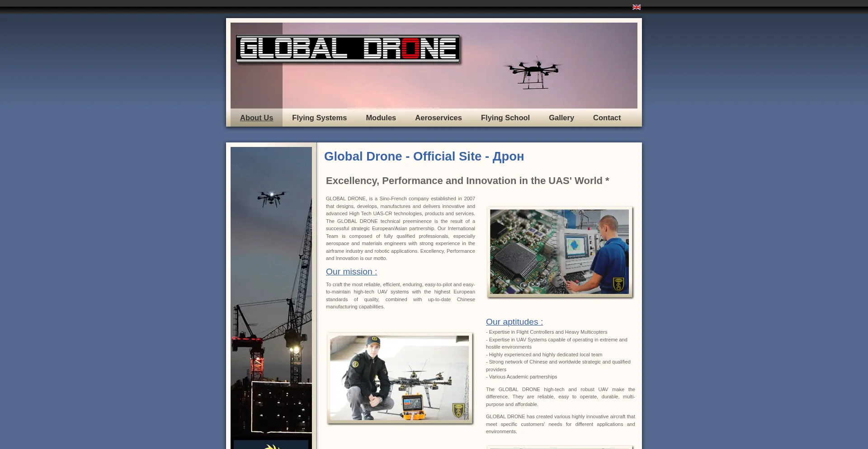Click the 'Our mission :' heading link
The height and width of the screenshot is (449, 868).
click(351, 272)
